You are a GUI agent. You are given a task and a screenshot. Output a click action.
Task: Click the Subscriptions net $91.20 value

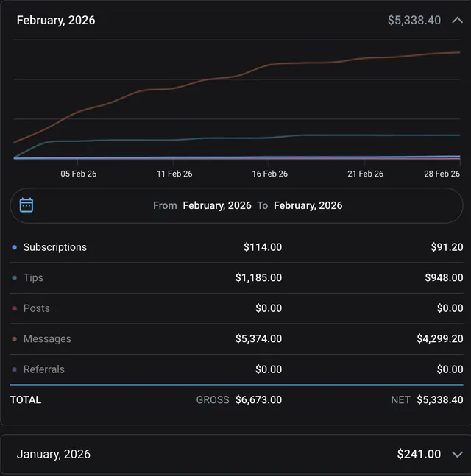(447, 247)
